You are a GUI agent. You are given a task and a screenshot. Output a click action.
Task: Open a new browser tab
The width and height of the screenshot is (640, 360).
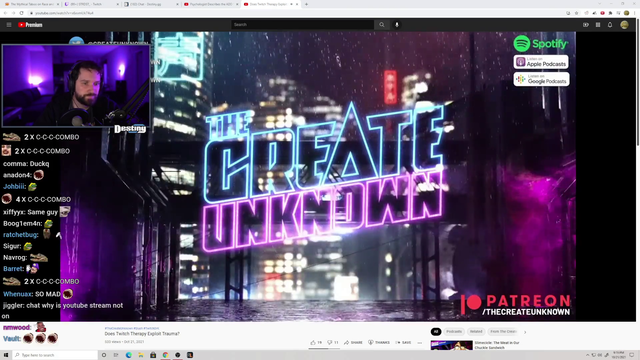pyautogui.click(x=307, y=4)
